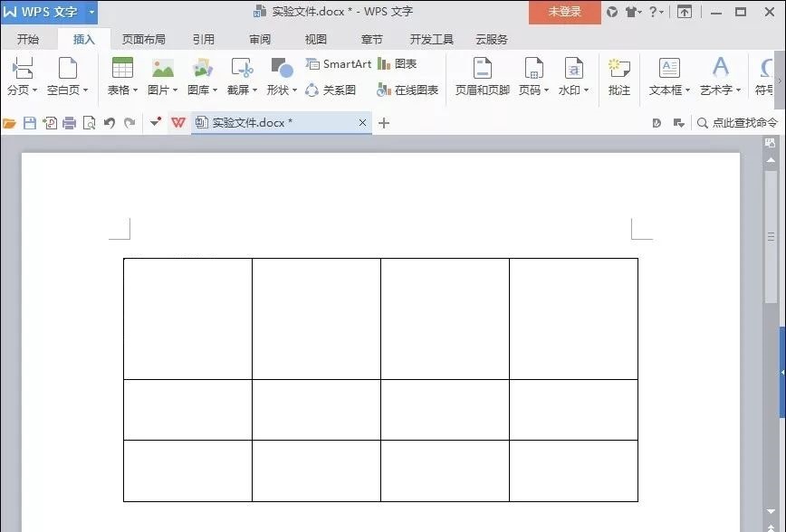
Task: Expand the 分页 dropdown arrow
Action: tap(35, 90)
